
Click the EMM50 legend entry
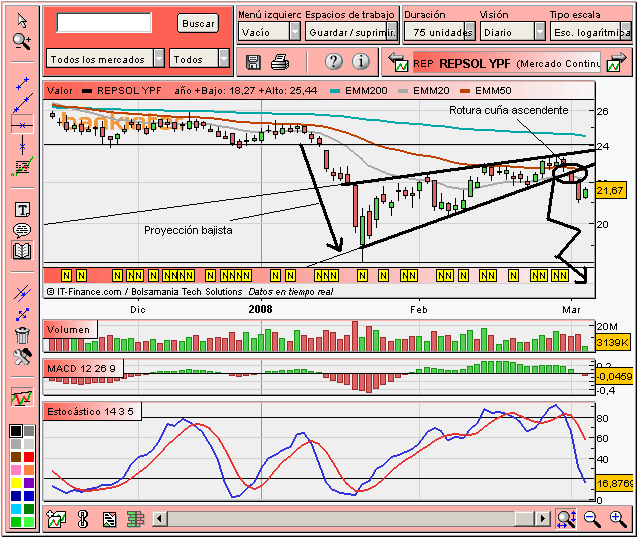[486, 90]
